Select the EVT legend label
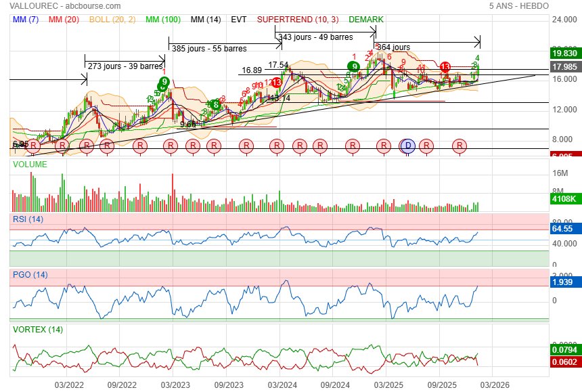The width and height of the screenshot is (582, 392). (239, 20)
